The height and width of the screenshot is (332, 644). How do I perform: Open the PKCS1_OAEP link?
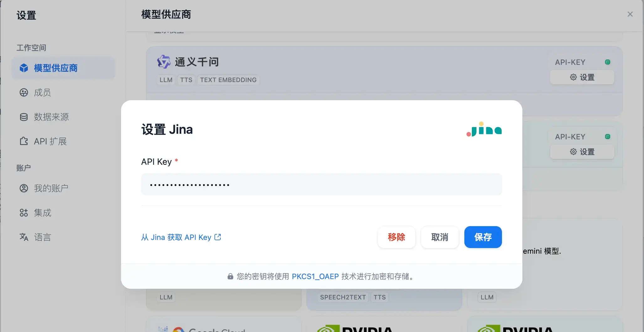(x=315, y=276)
